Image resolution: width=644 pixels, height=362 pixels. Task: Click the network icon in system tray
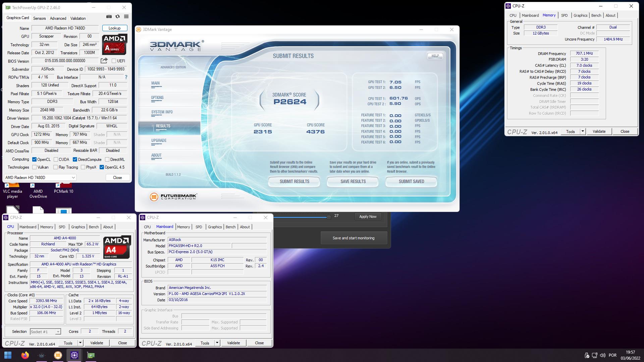pyautogui.click(x=594, y=355)
